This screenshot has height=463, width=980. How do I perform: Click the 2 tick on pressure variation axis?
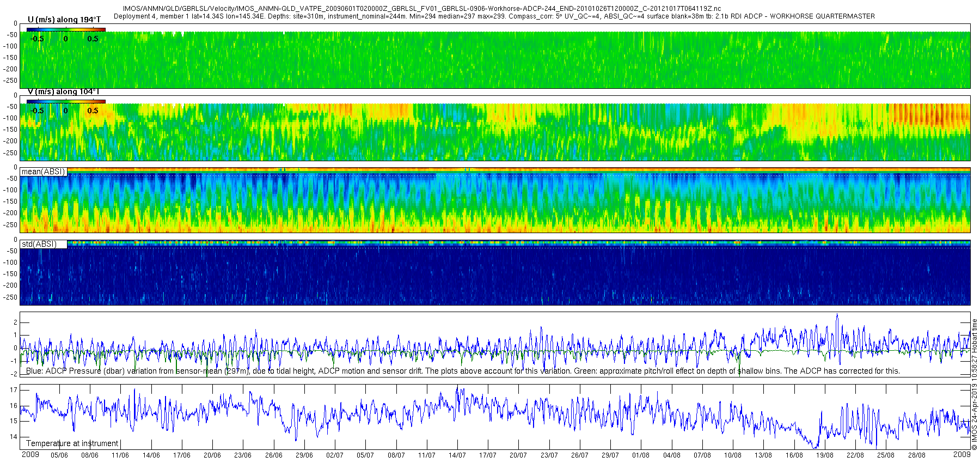[15, 322]
